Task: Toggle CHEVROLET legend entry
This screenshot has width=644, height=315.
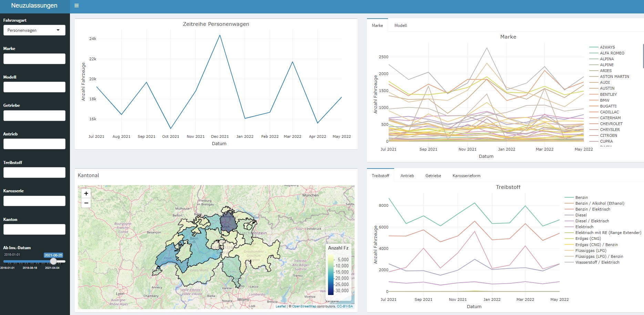Action: coord(611,124)
